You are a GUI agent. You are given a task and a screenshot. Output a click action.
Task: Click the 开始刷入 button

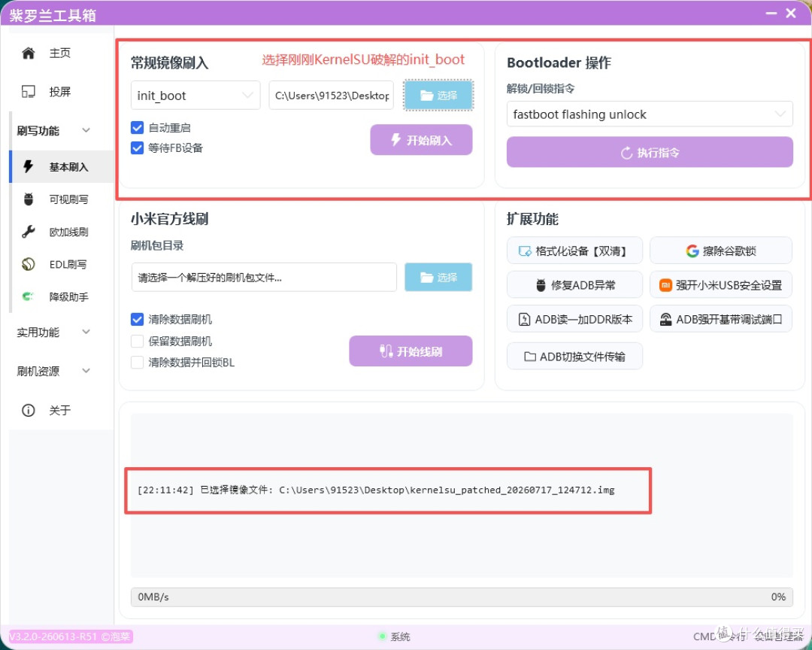tap(421, 140)
